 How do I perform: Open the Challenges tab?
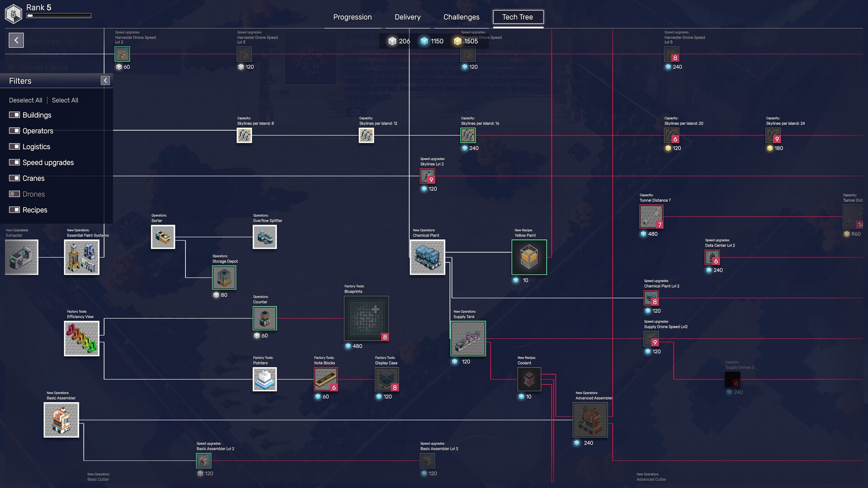pos(460,17)
